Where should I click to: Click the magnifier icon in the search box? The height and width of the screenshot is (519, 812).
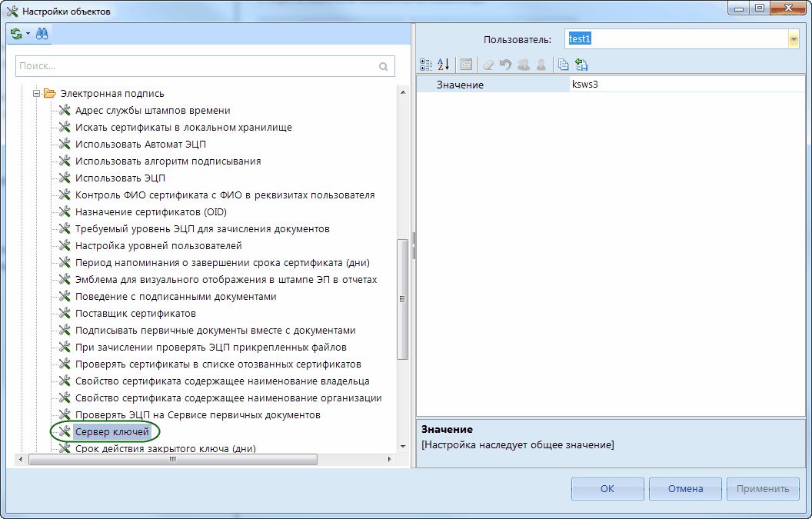click(x=384, y=67)
